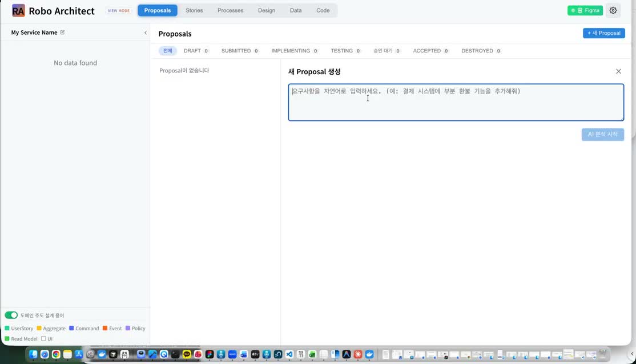Viewport: 636px width, 364px height.
Task: Open App Store from the dock
Action: click(x=79, y=354)
